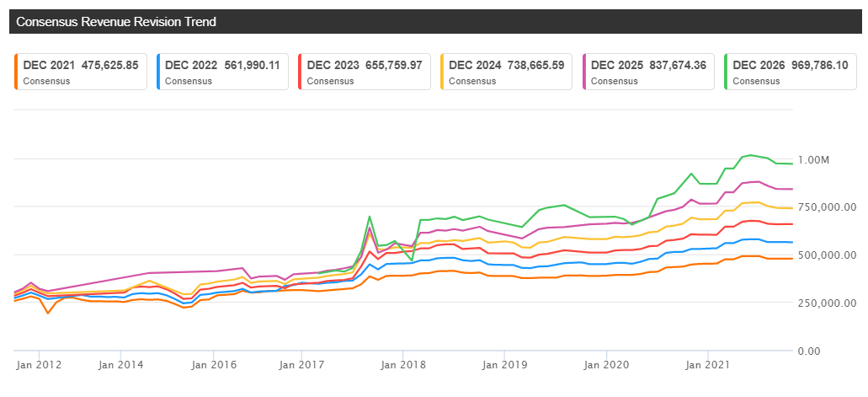Select the Jan 2012 axis label
The height and width of the screenshot is (397, 868).
tap(39, 365)
